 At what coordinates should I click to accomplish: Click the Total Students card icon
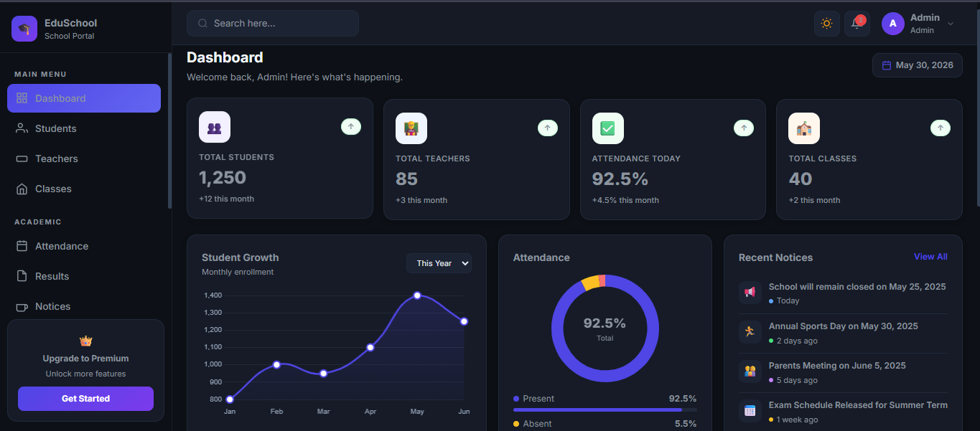(x=215, y=127)
